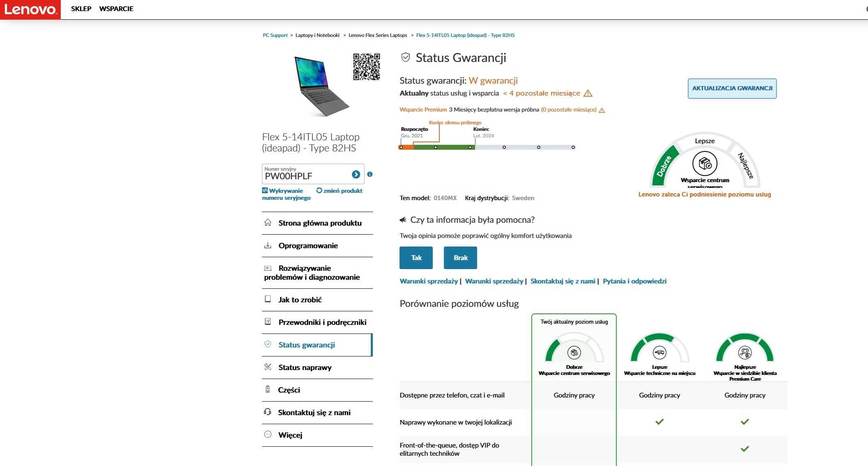Open Lenovo Flex Series Laptops breadcrumb
The image size is (868, 466).
[x=378, y=35]
